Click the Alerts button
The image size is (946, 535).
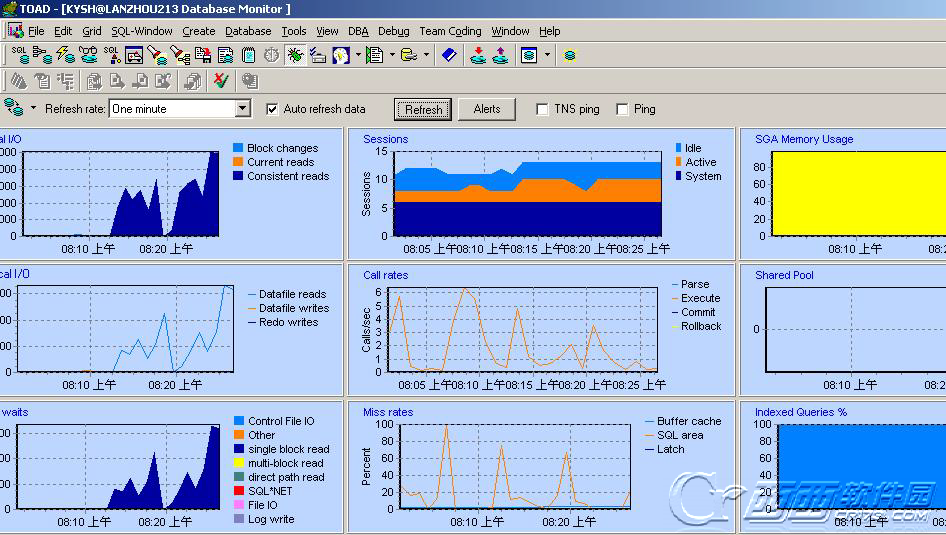coord(487,109)
